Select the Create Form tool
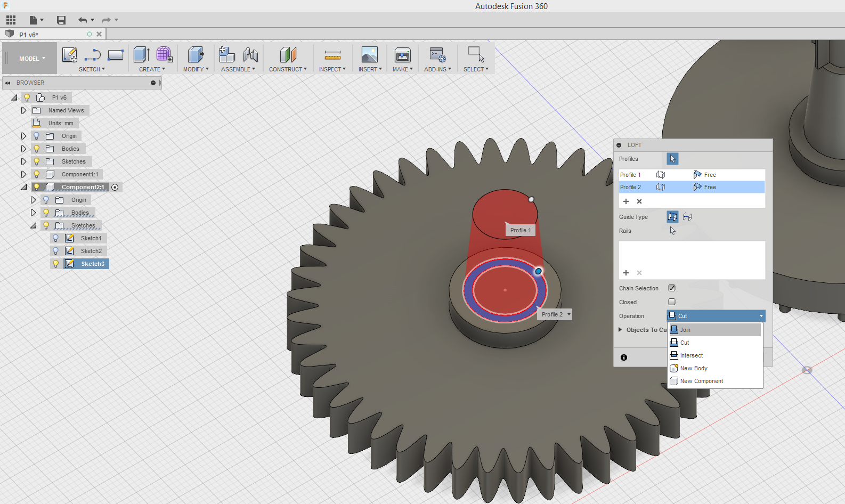This screenshot has height=504, width=845. [164, 54]
